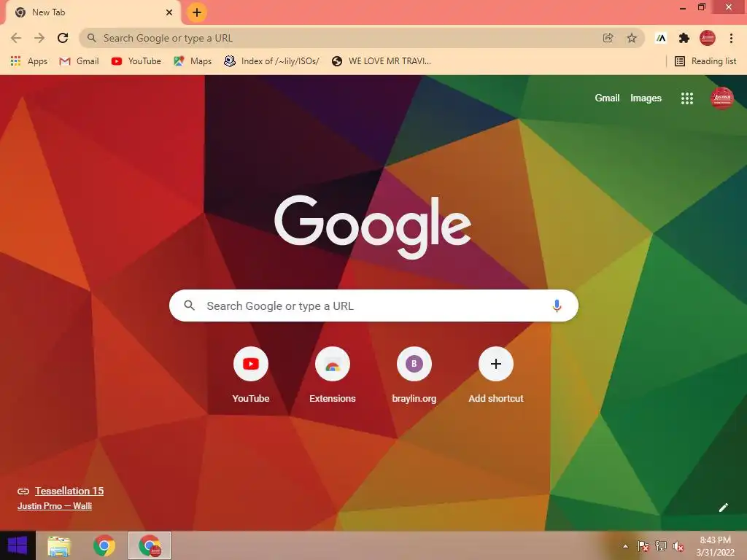Open the Windows Start menu
Screen dimensions: 747x560
18,545
